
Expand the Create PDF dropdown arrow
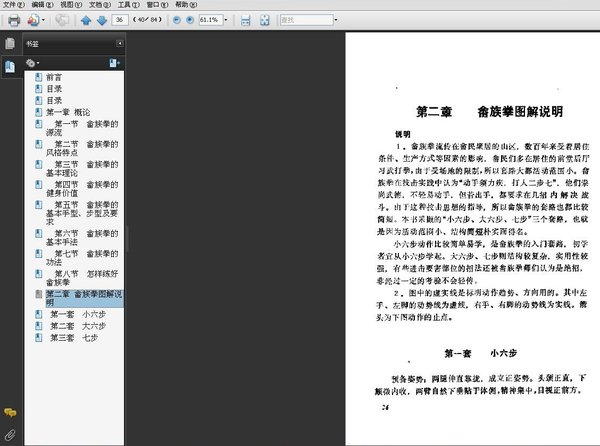point(43,20)
